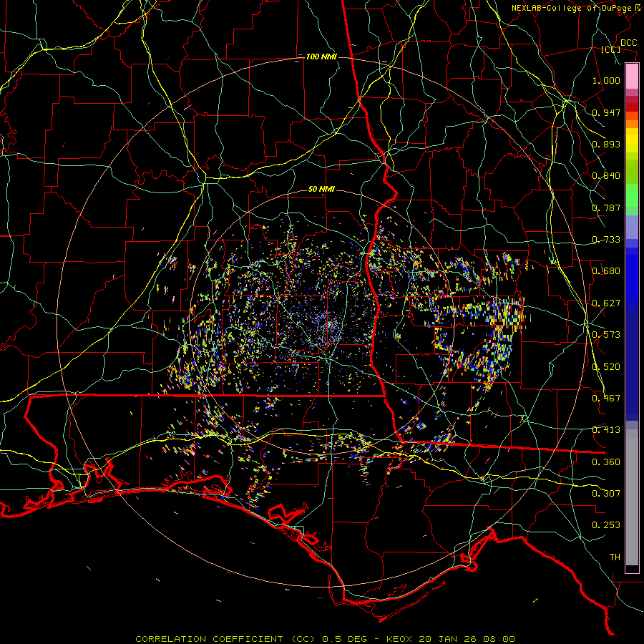Click the 0.360 scale value
The width and height of the screenshot is (644, 644).
pos(606,462)
